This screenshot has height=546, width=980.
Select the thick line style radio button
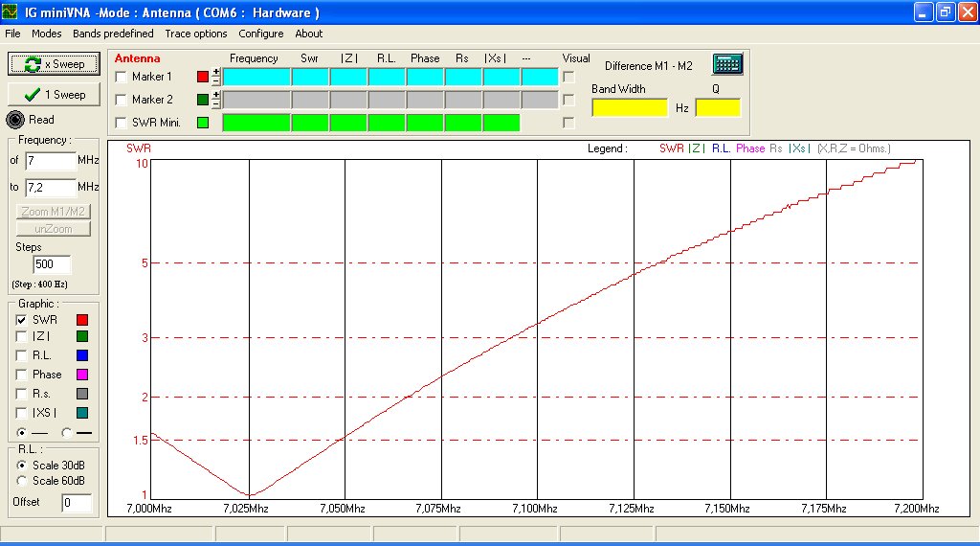(x=66, y=432)
